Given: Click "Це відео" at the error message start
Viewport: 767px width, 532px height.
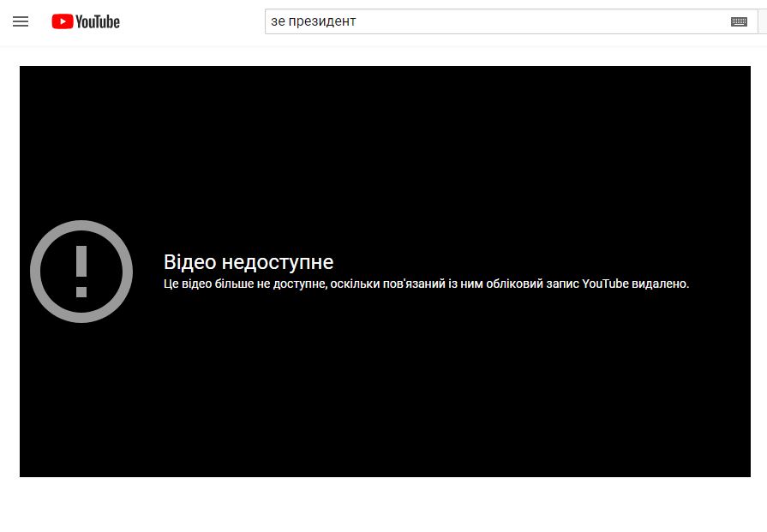Looking at the screenshot, I should (x=186, y=284).
